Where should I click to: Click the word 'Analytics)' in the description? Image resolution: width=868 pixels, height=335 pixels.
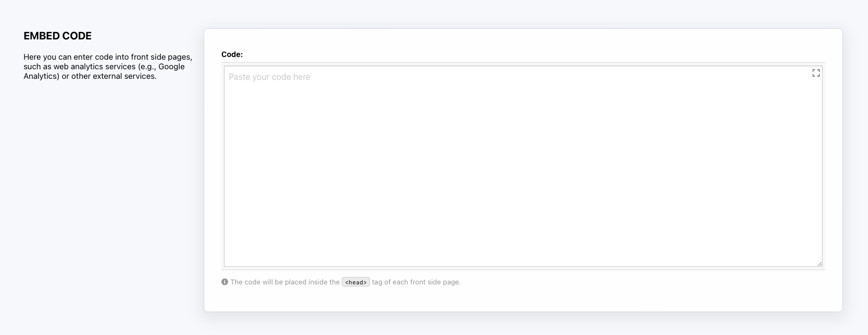(x=41, y=76)
